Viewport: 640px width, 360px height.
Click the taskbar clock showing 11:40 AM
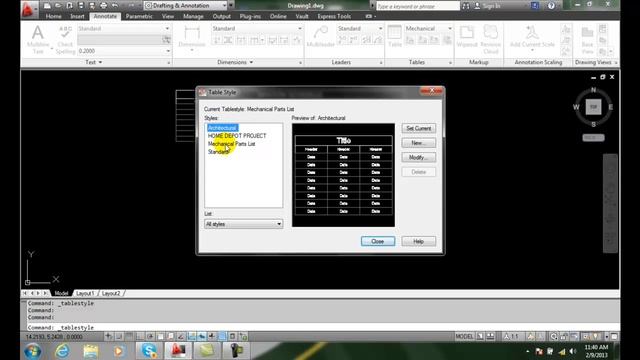point(596,351)
